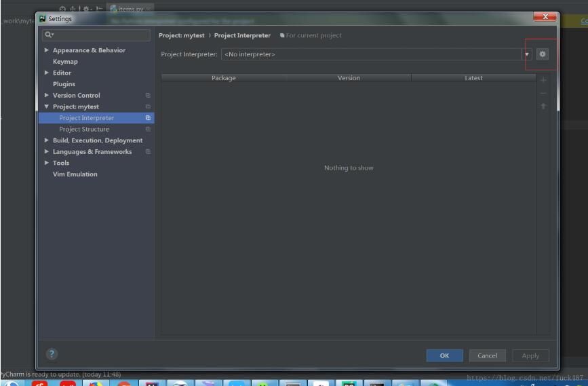Click project-level icon beside Project Interpreter

tap(148, 118)
